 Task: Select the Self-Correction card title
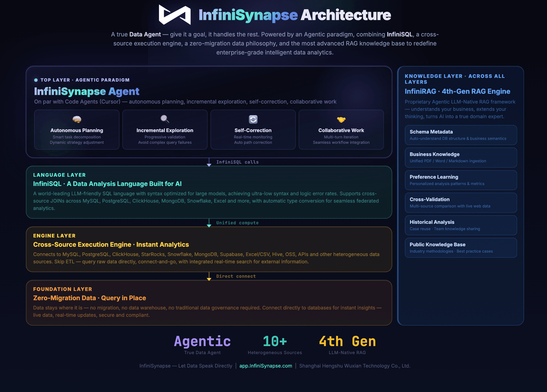coord(253,130)
